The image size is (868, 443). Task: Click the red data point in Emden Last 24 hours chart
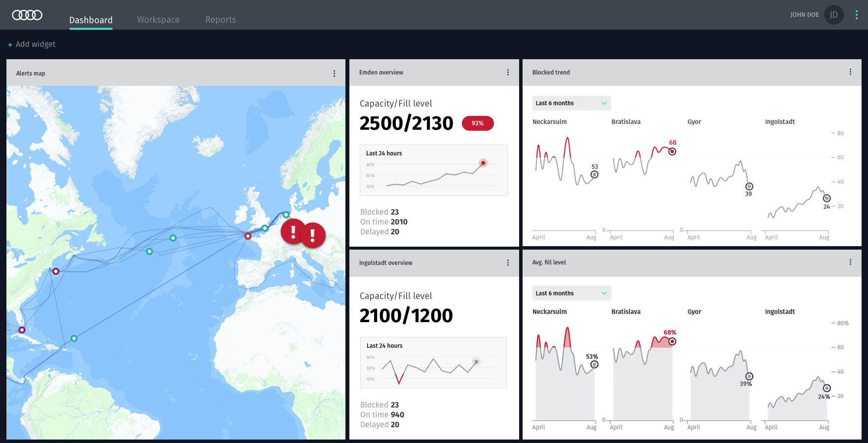click(483, 163)
